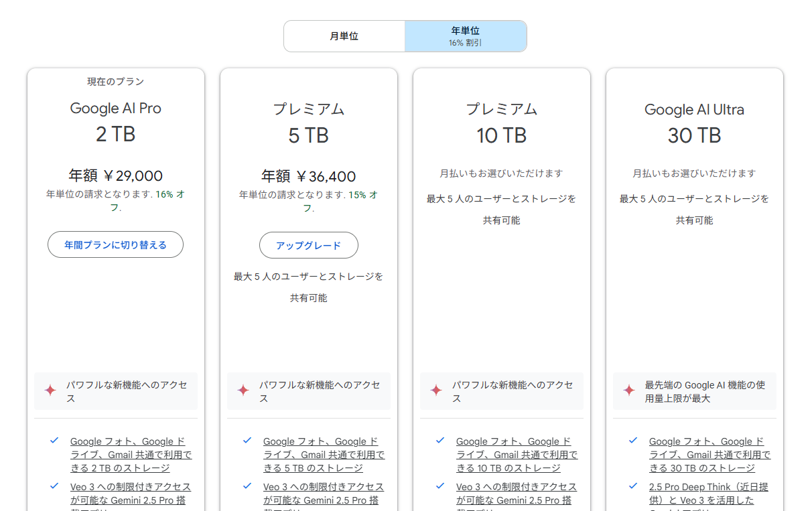Click 月払いもお選びいただけます in the 10 TB card

click(x=502, y=173)
